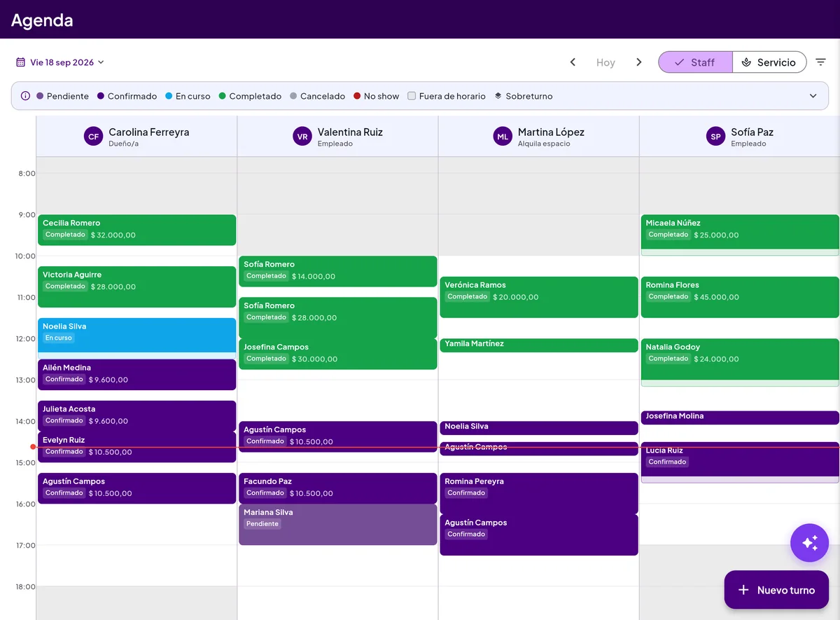The image size is (840, 620).
Task: Open Romina Pereyra's appointment
Action: pyautogui.click(x=539, y=494)
